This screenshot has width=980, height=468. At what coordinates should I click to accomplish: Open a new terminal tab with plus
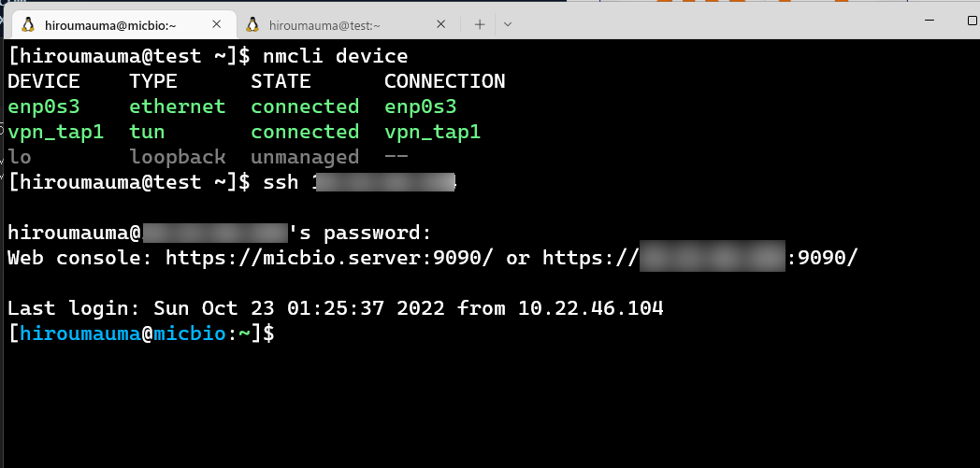tap(480, 24)
